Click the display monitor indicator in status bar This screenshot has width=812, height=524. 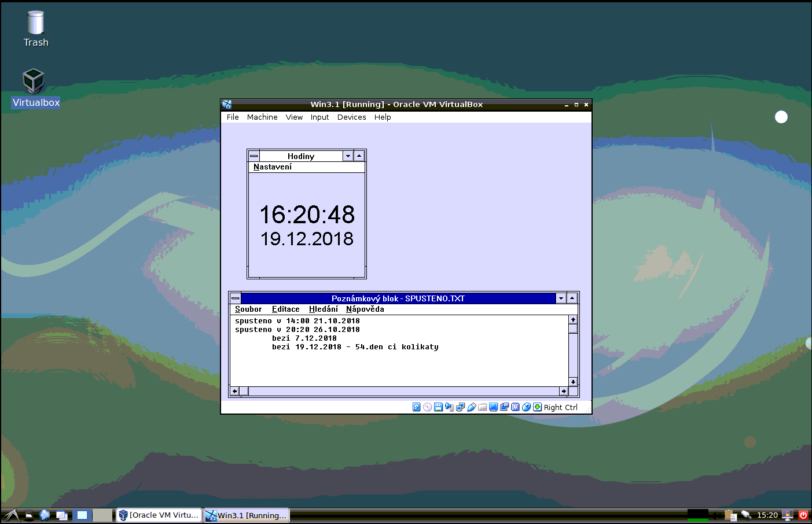(x=493, y=407)
